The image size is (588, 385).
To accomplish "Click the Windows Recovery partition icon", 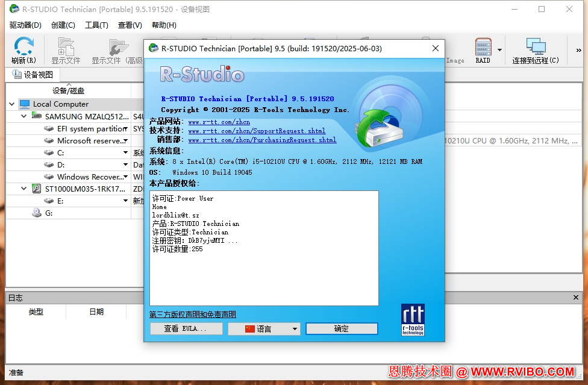I will 49,177.
